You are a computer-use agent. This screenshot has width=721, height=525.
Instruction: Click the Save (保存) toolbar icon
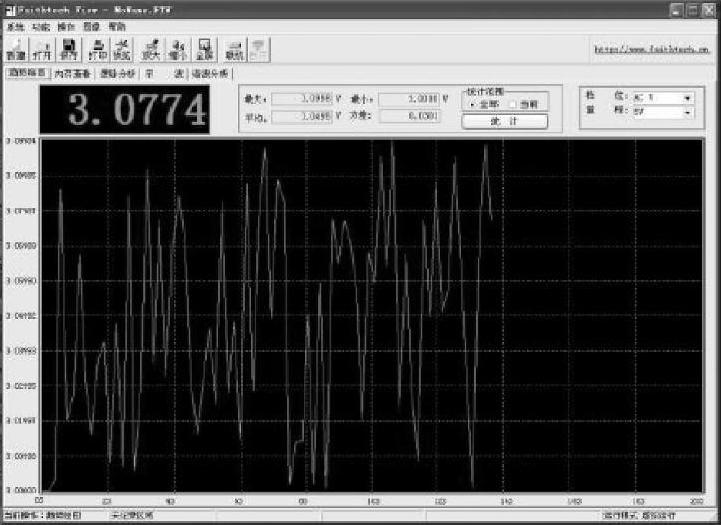point(69,49)
